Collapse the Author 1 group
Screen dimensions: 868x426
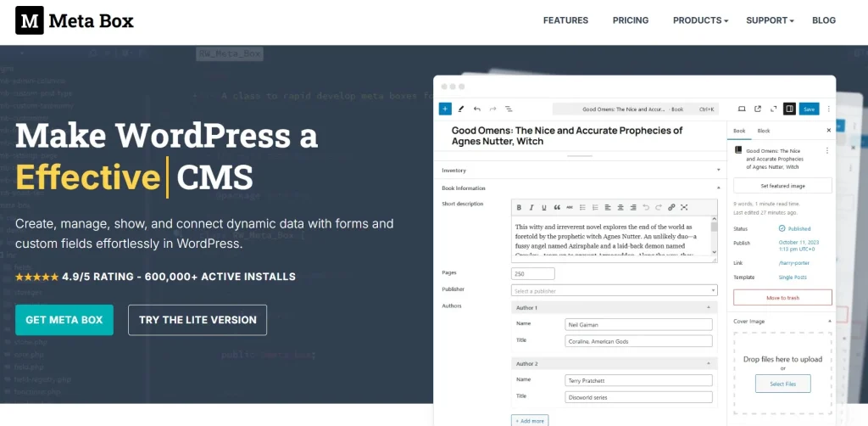pyautogui.click(x=709, y=307)
